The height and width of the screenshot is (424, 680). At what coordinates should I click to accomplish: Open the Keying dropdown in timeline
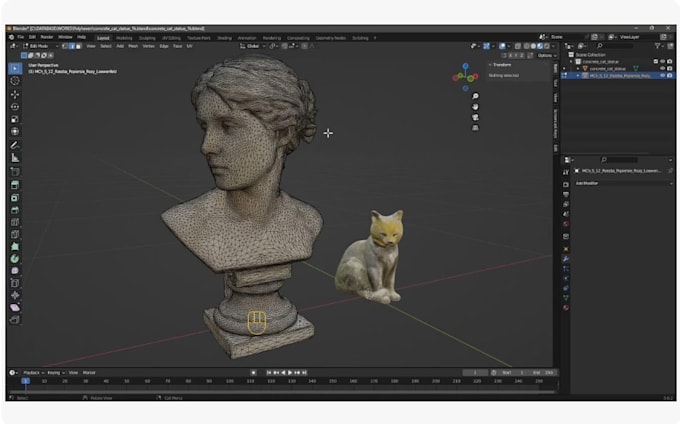click(56, 373)
